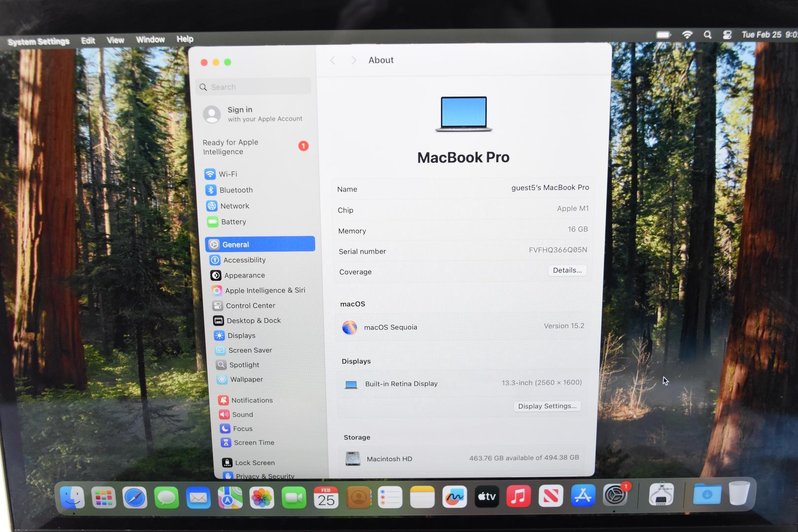Open Notifications settings
The image size is (798, 532).
click(246, 400)
